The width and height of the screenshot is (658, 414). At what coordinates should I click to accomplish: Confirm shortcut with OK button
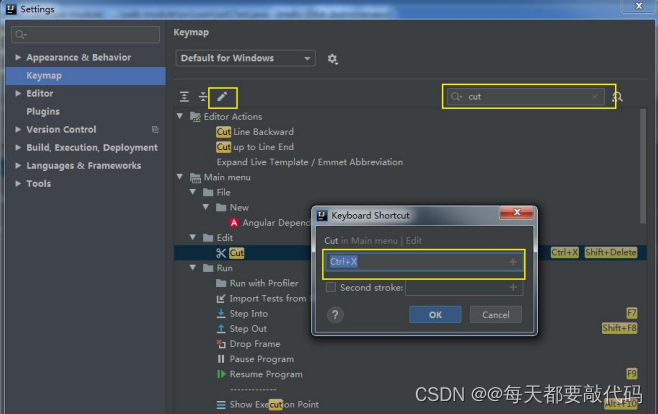click(435, 315)
